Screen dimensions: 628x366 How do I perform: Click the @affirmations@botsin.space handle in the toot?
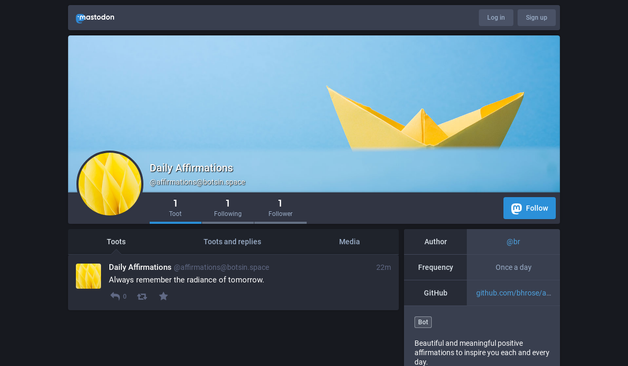click(221, 267)
